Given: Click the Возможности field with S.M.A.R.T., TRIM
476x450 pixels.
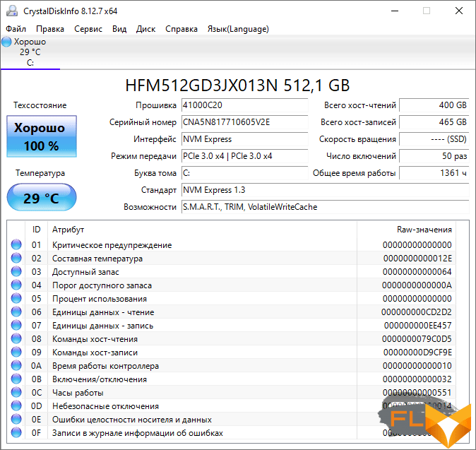Looking at the screenshot, I should click(x=326, y=207).
